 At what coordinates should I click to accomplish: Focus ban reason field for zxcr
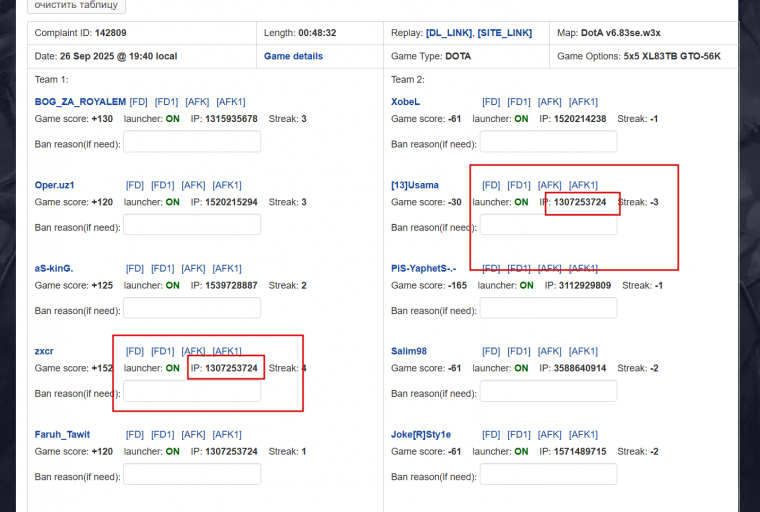click(192, 391)
